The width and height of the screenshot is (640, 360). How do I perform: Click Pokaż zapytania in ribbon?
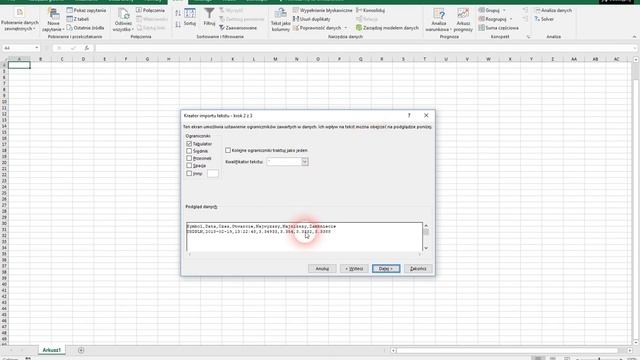coord(86,10)
